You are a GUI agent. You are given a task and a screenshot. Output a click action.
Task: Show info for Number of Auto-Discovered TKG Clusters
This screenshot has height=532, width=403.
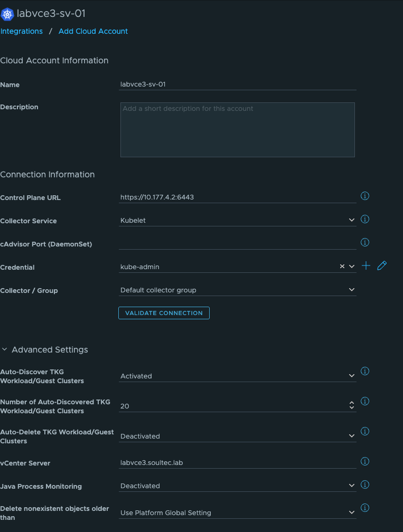pyautogui.click(x=365, y=401)
